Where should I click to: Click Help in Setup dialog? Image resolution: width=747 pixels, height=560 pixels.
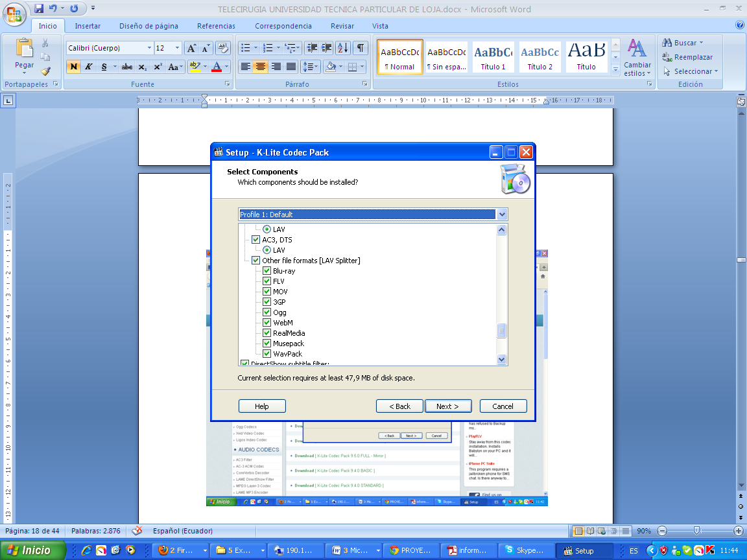tap(262, 406)
